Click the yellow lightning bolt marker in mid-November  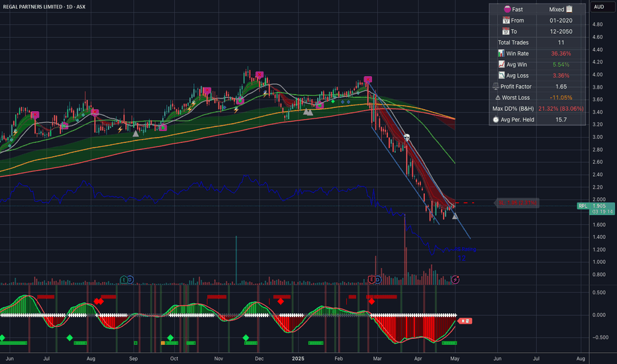(236, 110)
